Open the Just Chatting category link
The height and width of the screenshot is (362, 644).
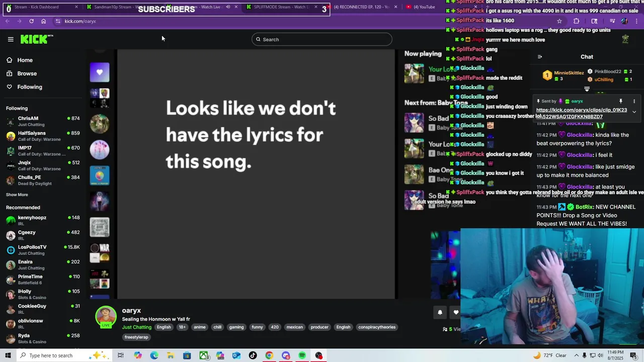tap(136, 327)
